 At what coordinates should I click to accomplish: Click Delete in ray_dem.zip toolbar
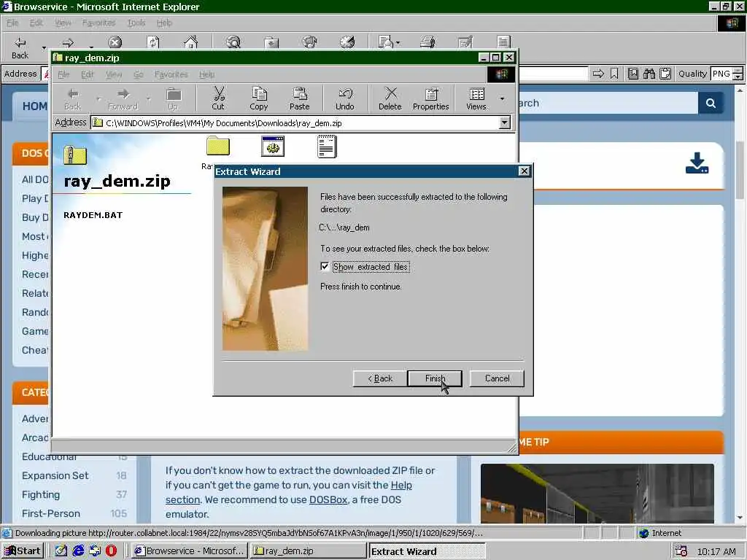390,98
